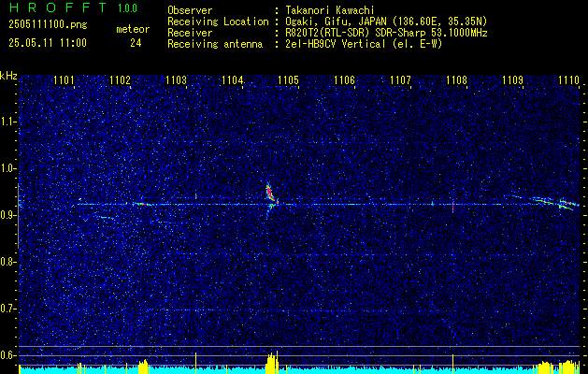Click time axis label 1108
588x374 pixels.
tap(457, 79)
